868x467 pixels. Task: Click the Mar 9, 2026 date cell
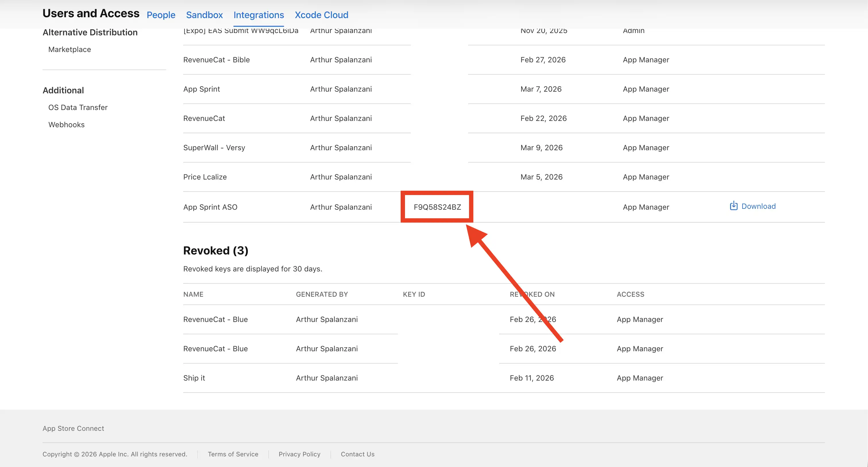click(x=541, y=148)
